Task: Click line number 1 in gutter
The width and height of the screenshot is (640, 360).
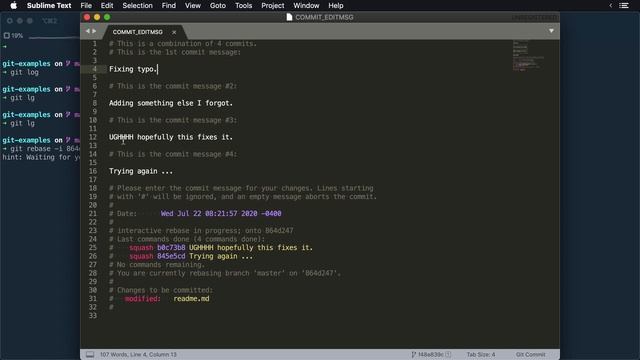Action: 94,44
